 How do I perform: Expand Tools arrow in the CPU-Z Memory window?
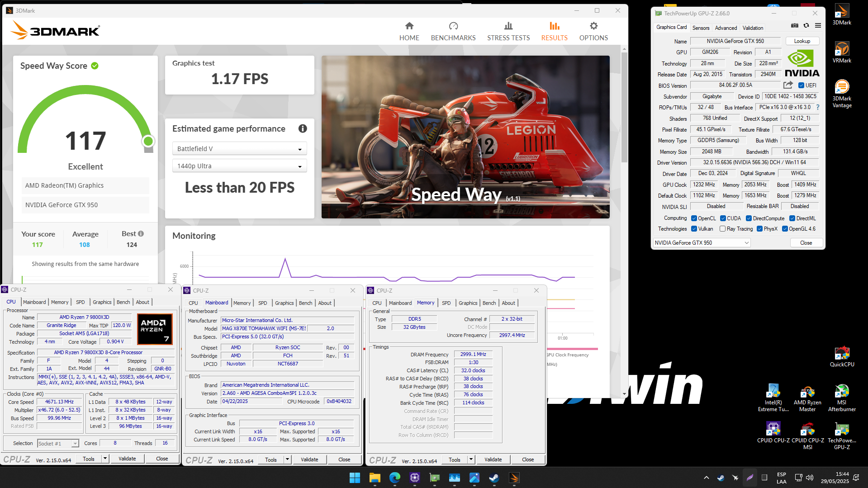(x=471, y=460)
